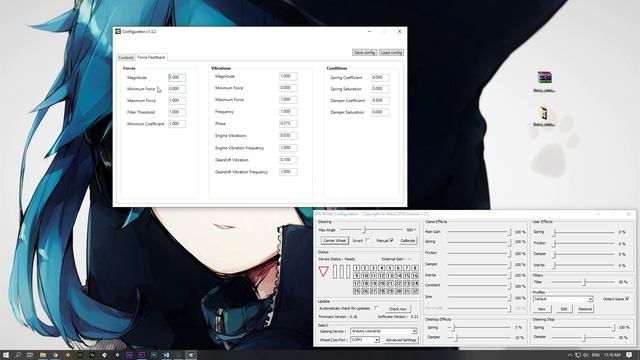The width and height of the screenshot is (640, 360).
Task: Switch to the Controls tab
Action: [x=126, y=58]
